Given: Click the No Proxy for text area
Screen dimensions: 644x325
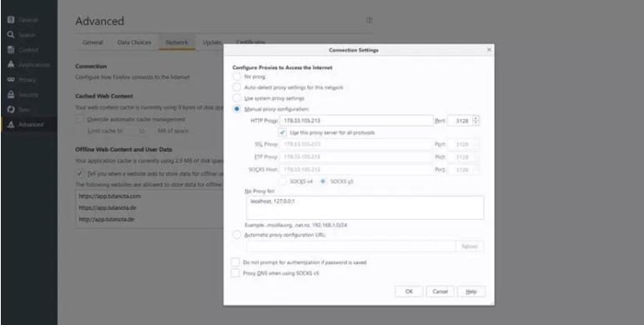Looking at the screenshot, I should (365, 207).
